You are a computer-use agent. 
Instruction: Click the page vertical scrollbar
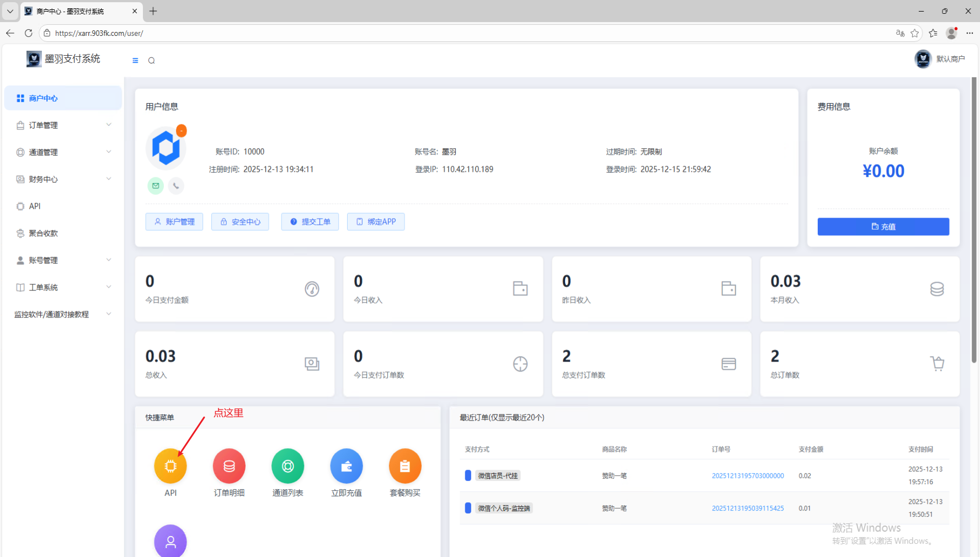point(974,221)
